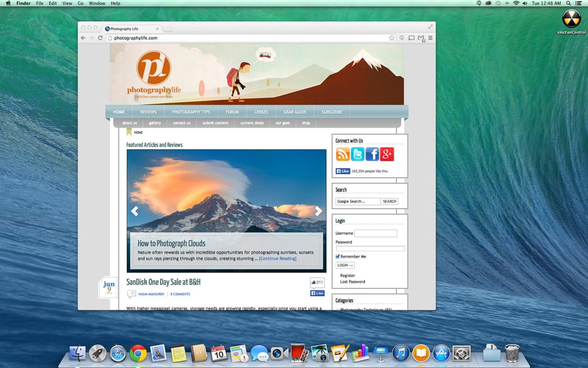
Task: Click SUBSCRIBE in the site navigation
Action: pos(332,112)
